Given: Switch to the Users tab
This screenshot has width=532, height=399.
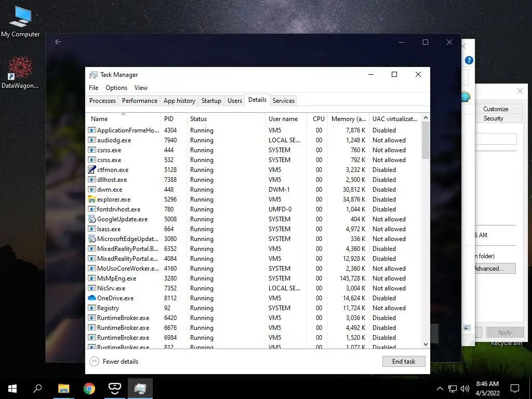Looking at the screenshot, I should pos(235,100).
